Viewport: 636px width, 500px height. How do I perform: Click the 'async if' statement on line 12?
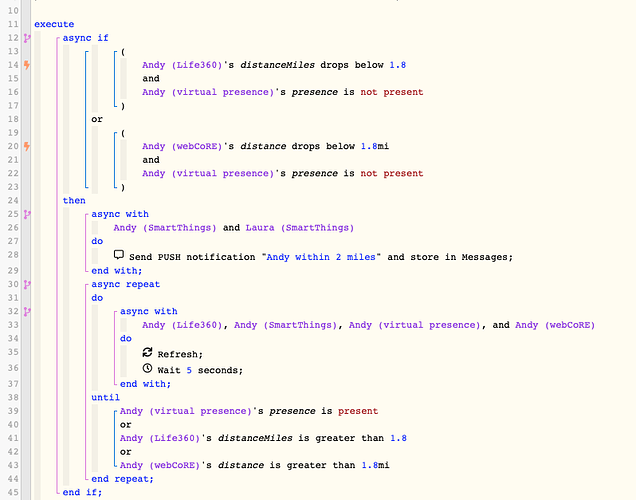[x=86, y=38]
